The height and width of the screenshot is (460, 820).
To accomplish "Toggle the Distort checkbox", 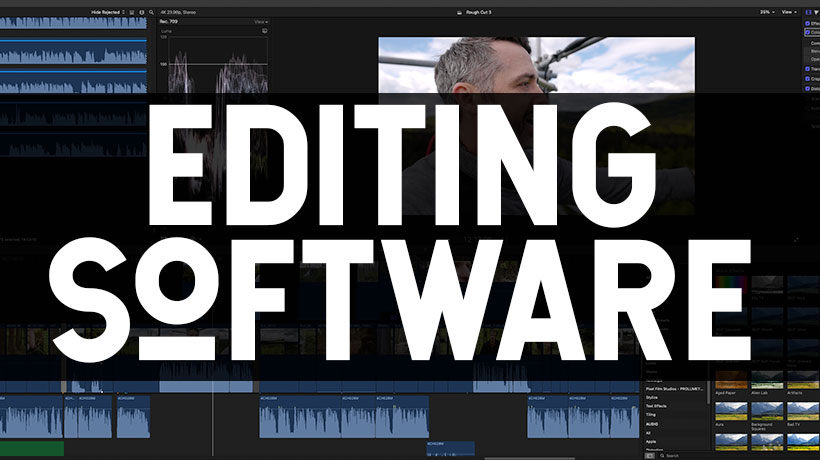I will [807, 89].
